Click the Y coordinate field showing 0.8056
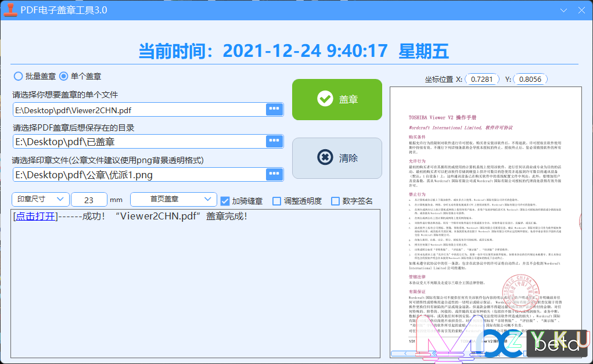 (x=530, y=80)
